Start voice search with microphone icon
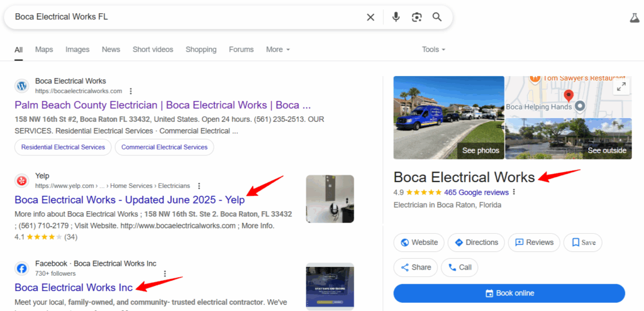Image resolution: width=644 pixels, height=311 pixels. (396, 17)
